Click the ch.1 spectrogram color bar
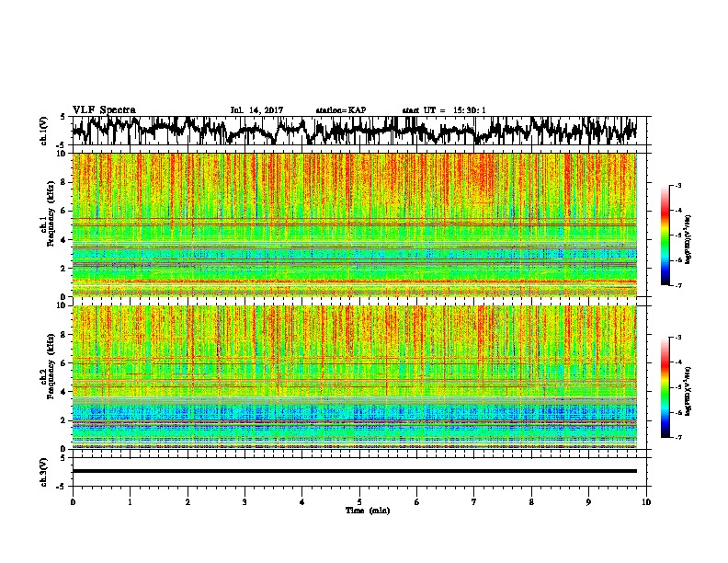The image size is (728, 563). (x=665, y=235)
